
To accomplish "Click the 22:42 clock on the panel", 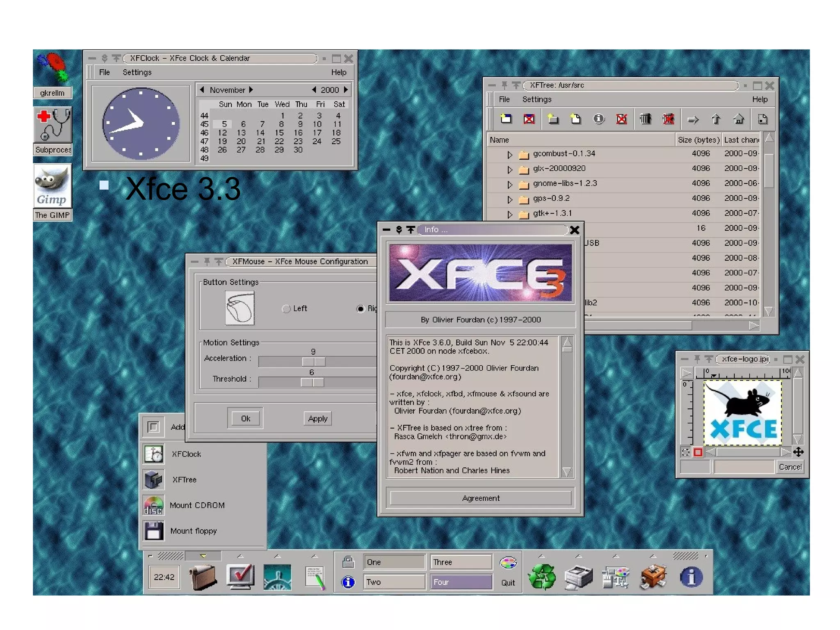I will [x=164, y=577].
